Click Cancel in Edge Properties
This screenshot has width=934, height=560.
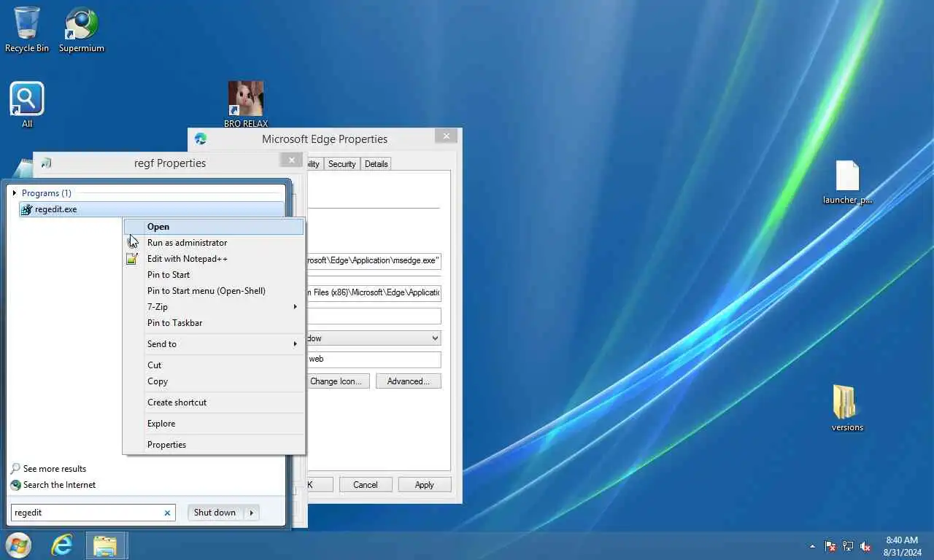[x=366, y=485]
